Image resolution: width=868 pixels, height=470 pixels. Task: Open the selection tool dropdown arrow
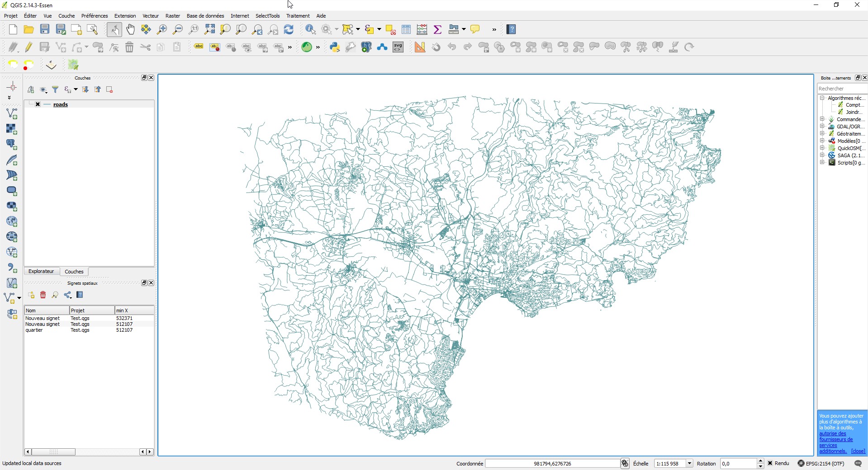(358, 29)
